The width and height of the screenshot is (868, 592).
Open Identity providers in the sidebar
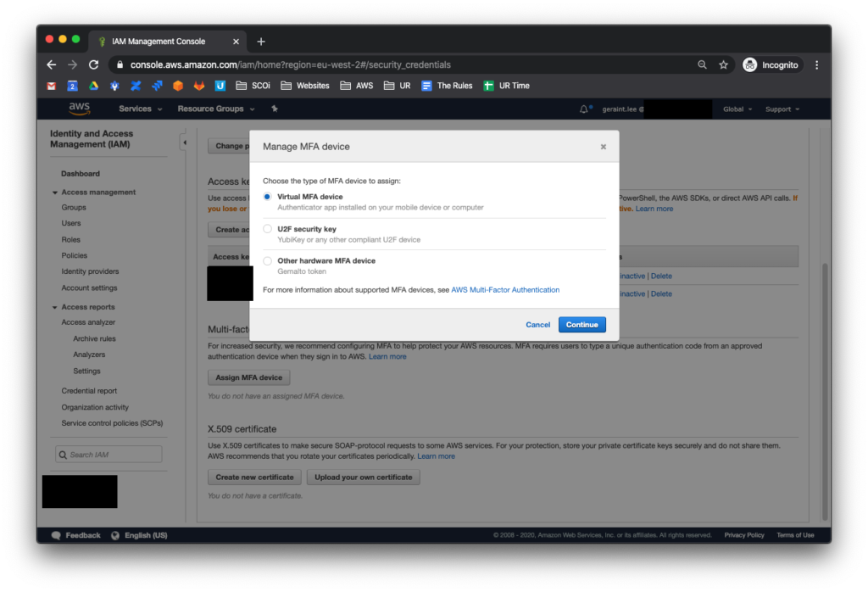(x=90, y=271)
